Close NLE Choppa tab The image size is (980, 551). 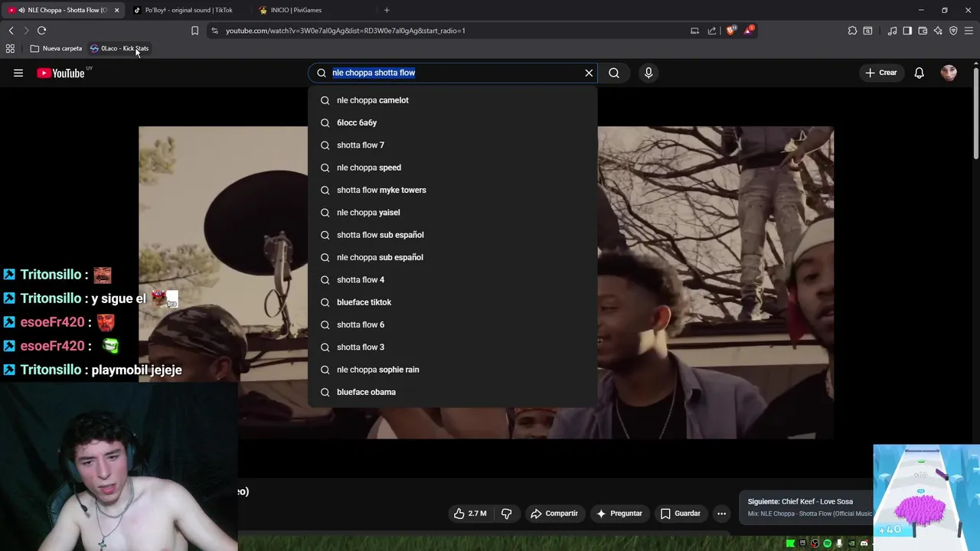116,10
